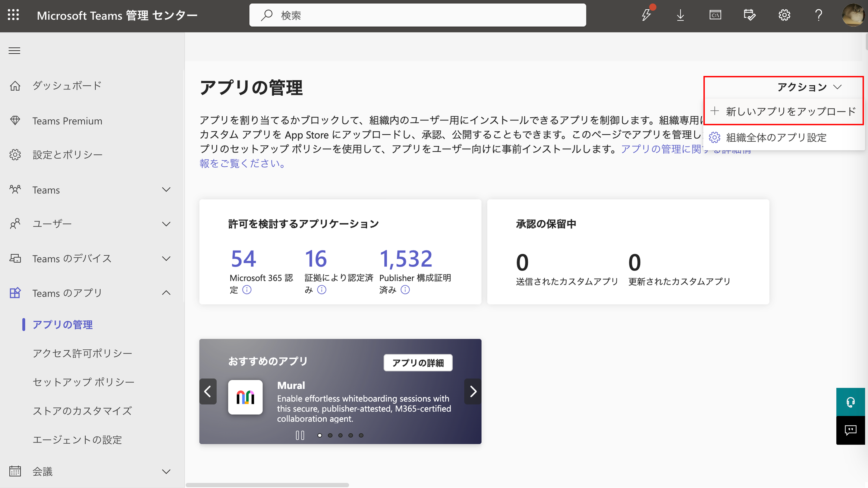This screenshot has height=488, width=868.
Task: Collapse the navigation hamburger menu
Action: click(14, 51)
